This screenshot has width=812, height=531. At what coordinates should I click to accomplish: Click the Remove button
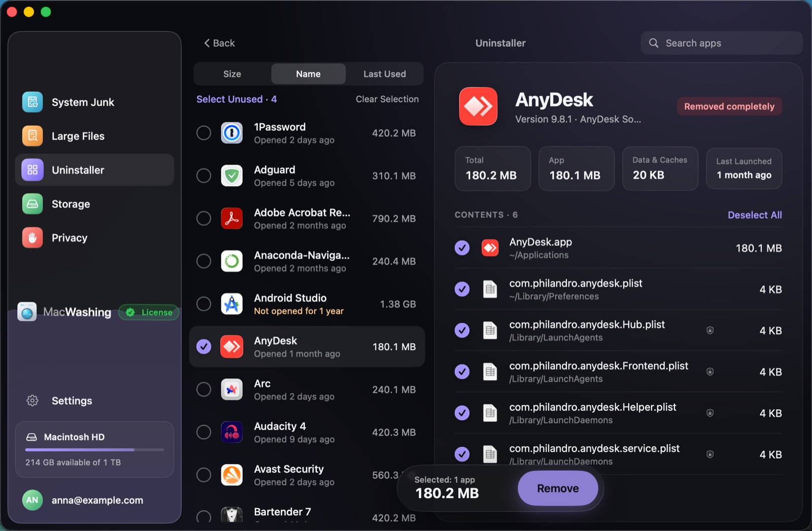click(x=558, y=488)
